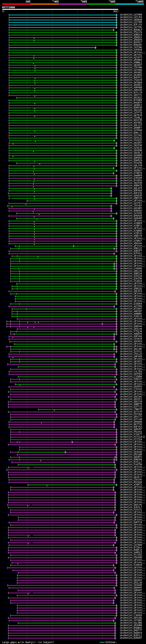The image size is (146, 644).
Task: Open hit UniRef100_B3TLY9
Action: coord(131,93)
